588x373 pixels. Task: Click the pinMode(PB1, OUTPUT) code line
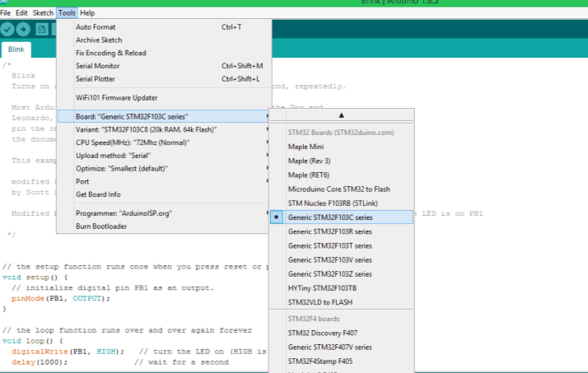[x=61, y=298]
